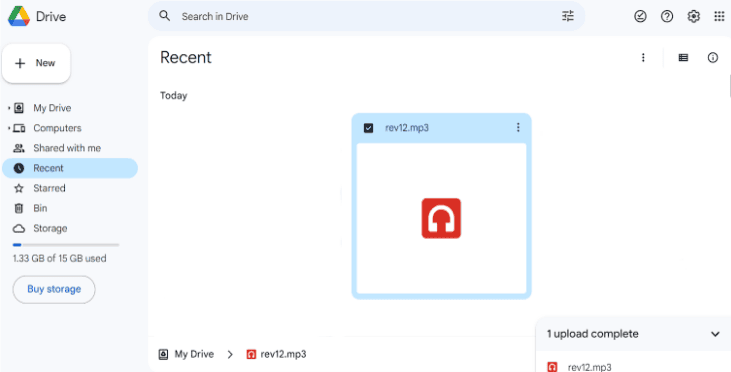Image resolution: width=731 pixels, height=372 pixels.
Task: Click the Search in Drive field
Action: pos(366,16)
